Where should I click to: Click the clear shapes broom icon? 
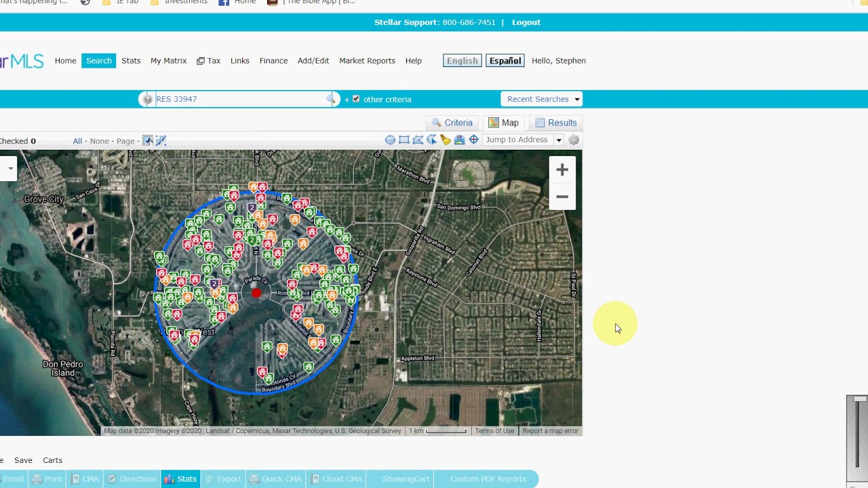pyautogui.click(x=446, y=140)
